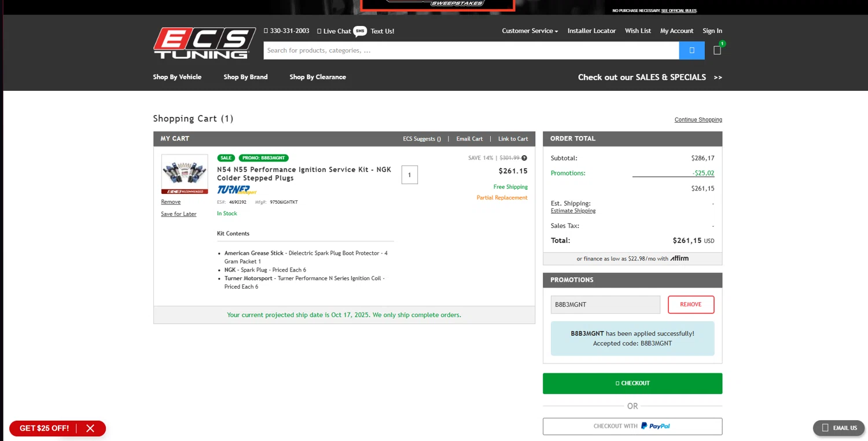
Task: Click the Affirm financing banner
Action: click(x=632, y=259)
